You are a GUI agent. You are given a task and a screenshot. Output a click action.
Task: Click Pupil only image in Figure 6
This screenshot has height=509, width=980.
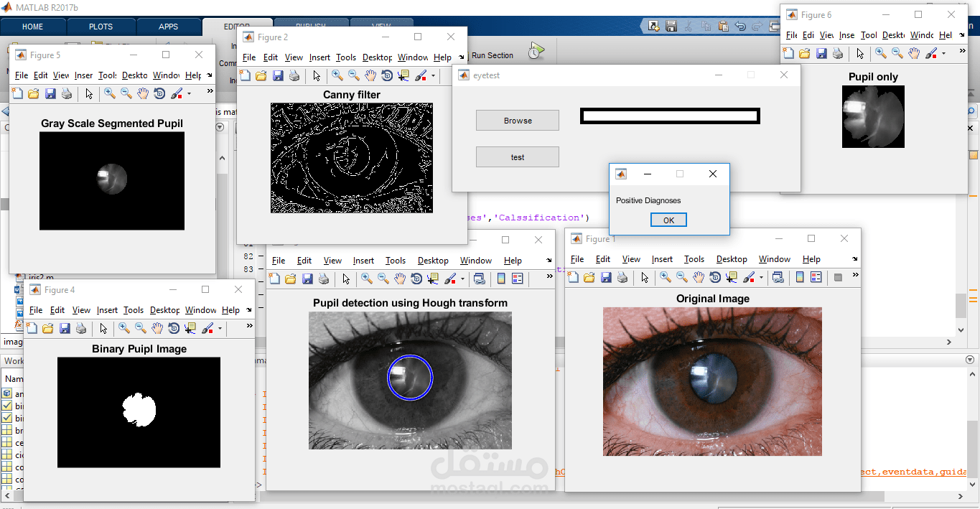[873, 117]
